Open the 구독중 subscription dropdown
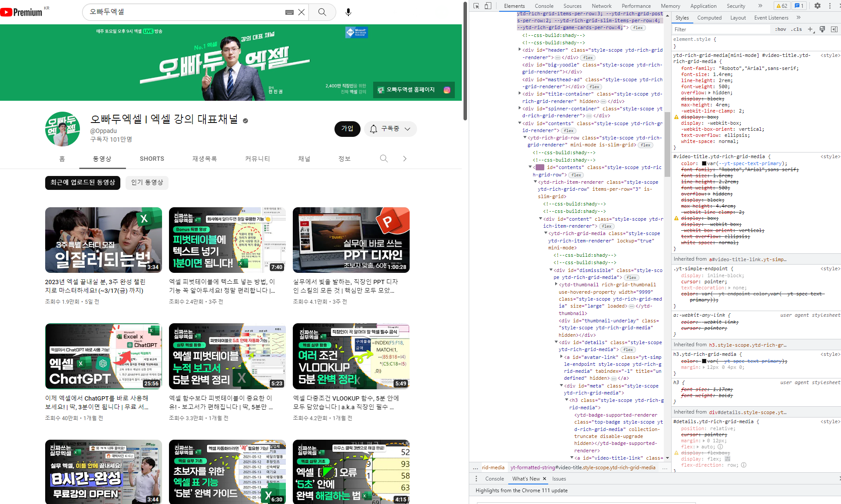The height and width of the screenshot is (504, 841). 390,129
